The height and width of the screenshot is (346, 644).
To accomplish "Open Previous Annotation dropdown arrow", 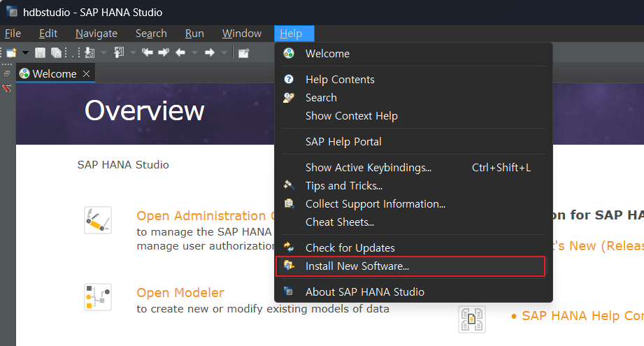I will (133, 52).
